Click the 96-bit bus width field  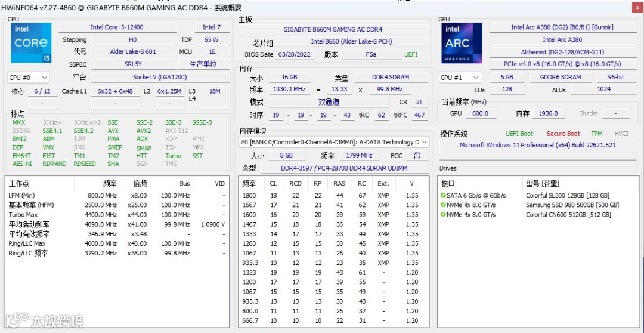click(x=615, y=78)
